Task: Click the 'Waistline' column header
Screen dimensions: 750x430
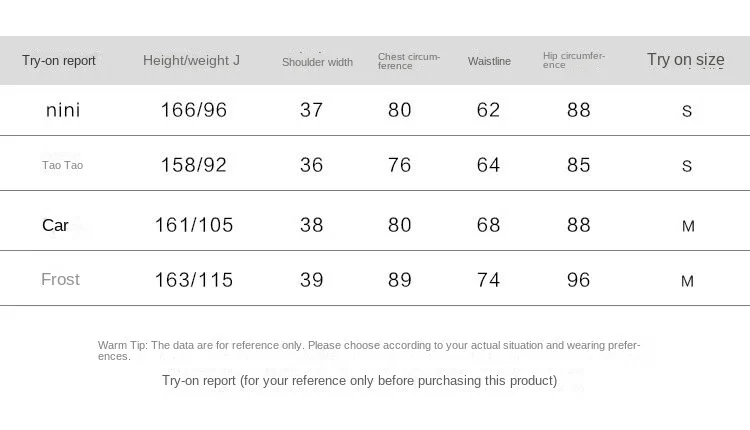Action: point(489,61)
